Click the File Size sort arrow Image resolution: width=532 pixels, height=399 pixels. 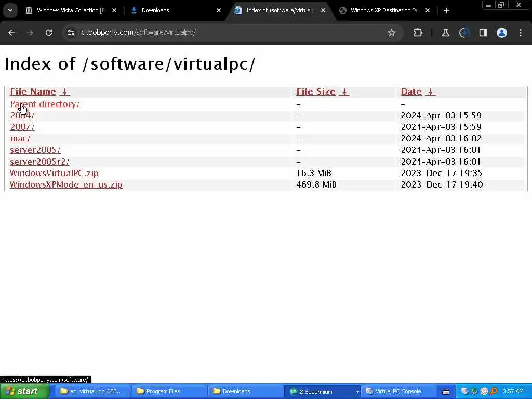coord(344,91)
